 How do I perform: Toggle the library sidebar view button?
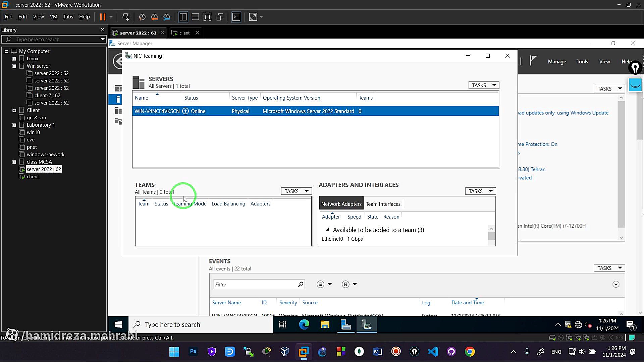183,17
